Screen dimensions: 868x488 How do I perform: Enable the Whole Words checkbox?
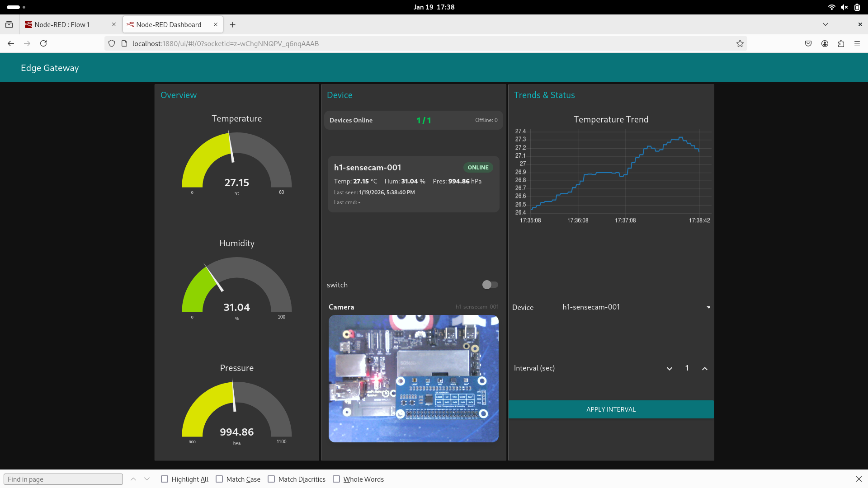(336, 479)
